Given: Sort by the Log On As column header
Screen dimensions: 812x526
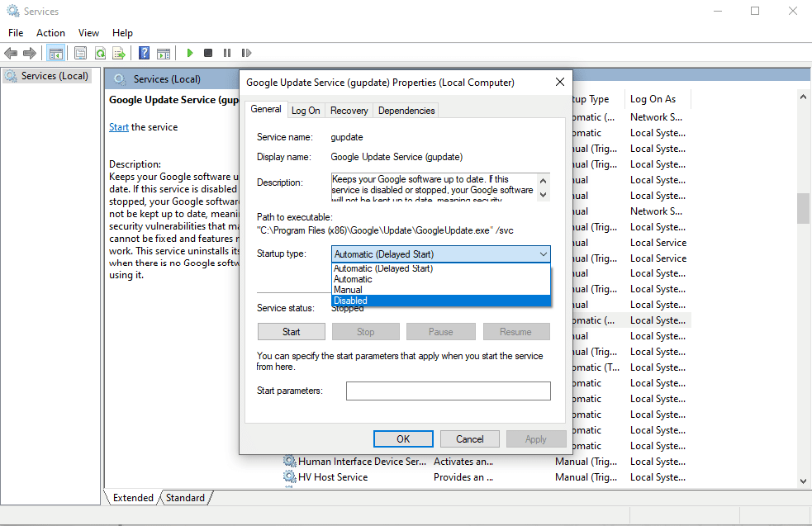Looking at the screenshot, I should [658, 99].
